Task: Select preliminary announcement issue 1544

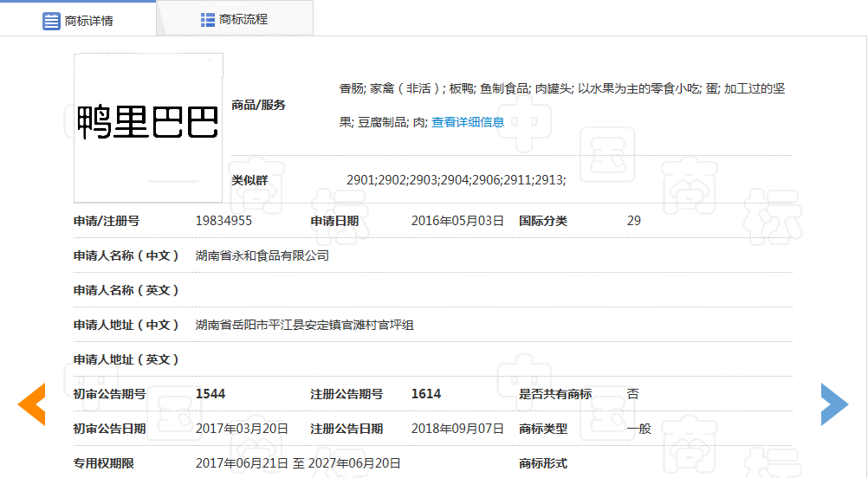Action: point(211,394)
